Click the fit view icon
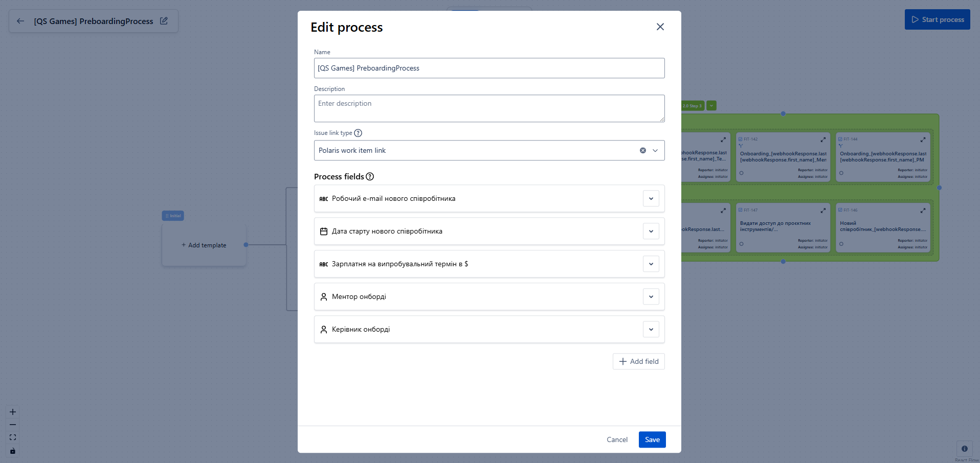980x463 pixels. [13, 437]
